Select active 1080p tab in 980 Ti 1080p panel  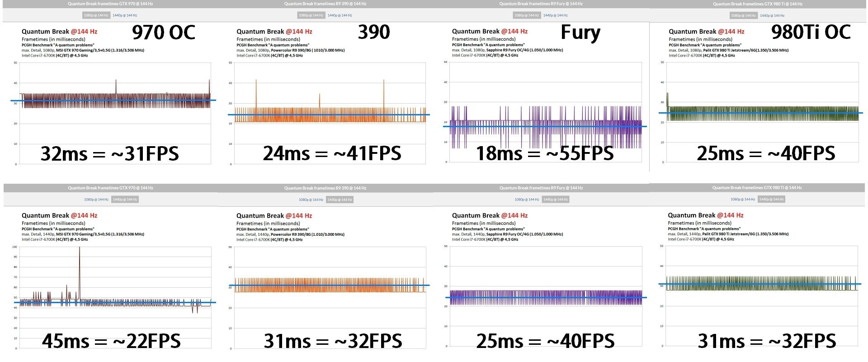click(x=744, y=16)
